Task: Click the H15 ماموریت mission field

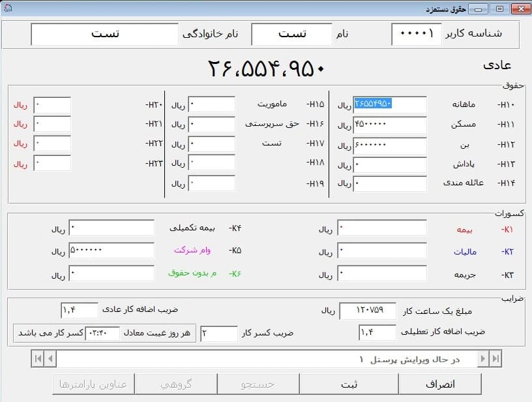Action: (212, 104)
